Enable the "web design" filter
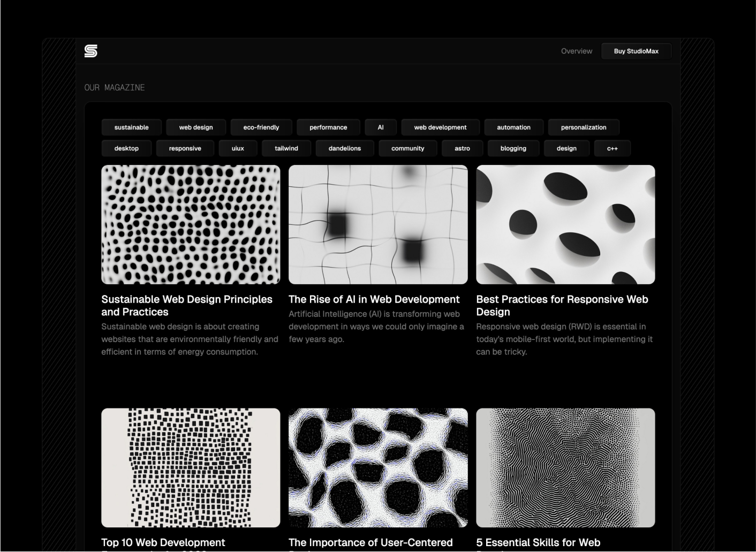 tap(195, 127)
